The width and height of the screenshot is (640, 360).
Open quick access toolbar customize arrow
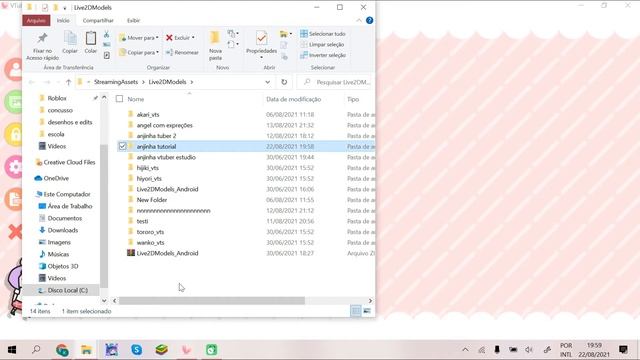[64, 8]
